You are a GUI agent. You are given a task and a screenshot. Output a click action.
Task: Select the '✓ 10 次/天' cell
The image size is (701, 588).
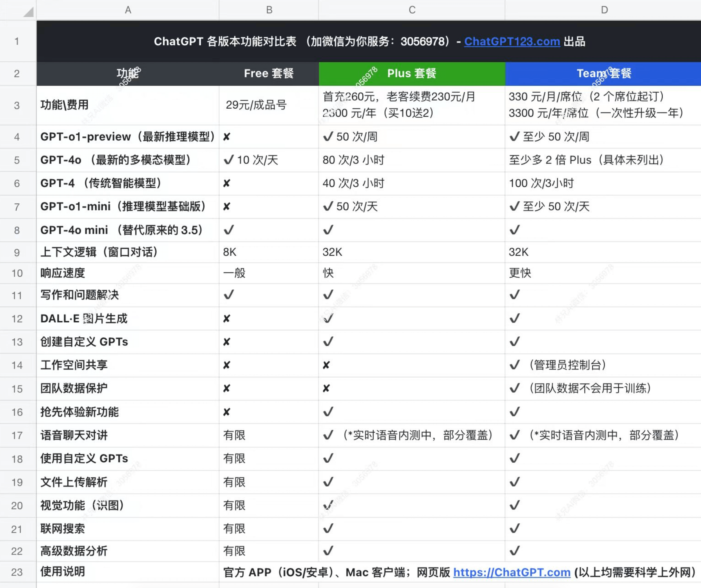click(269, 160)
